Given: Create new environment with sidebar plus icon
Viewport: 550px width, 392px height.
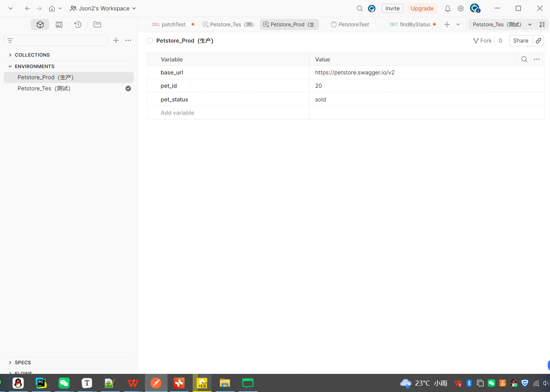Looking at the screenshot, I should (116, 40).
